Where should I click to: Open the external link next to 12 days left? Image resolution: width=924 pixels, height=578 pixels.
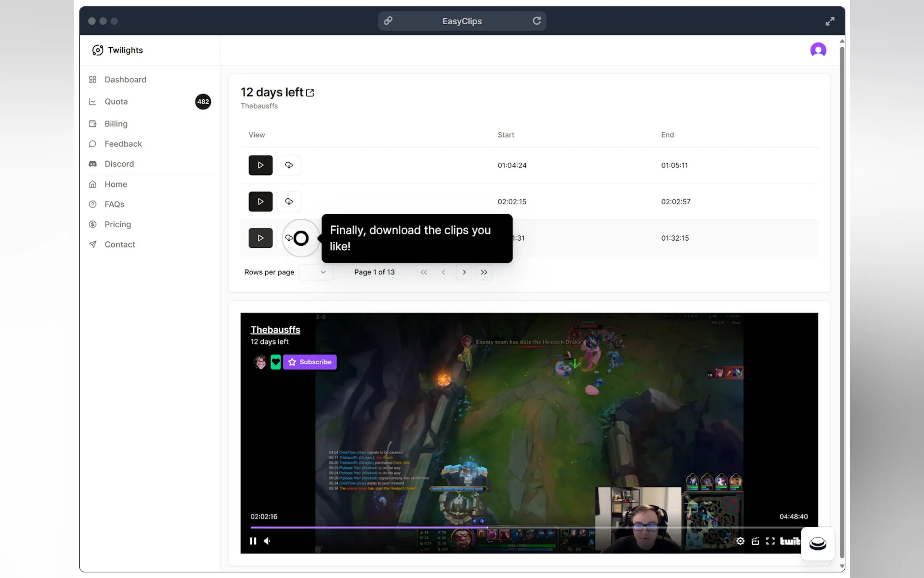coord(310,93)
